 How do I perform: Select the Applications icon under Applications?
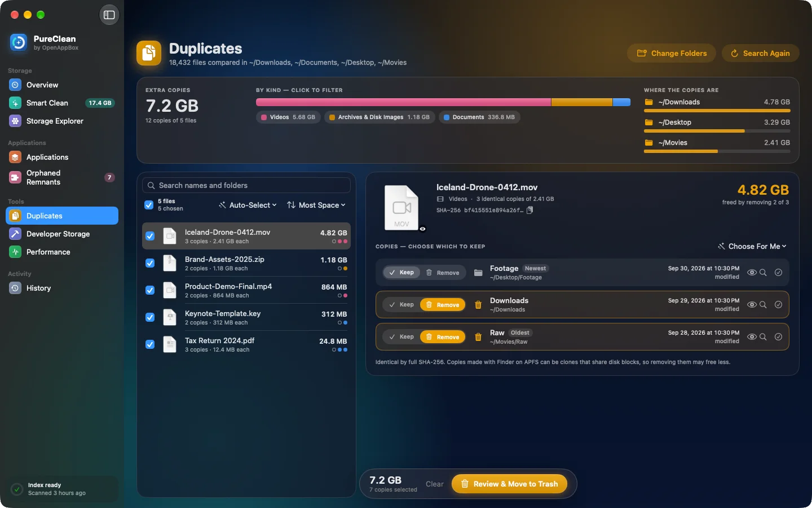[15, 157]
